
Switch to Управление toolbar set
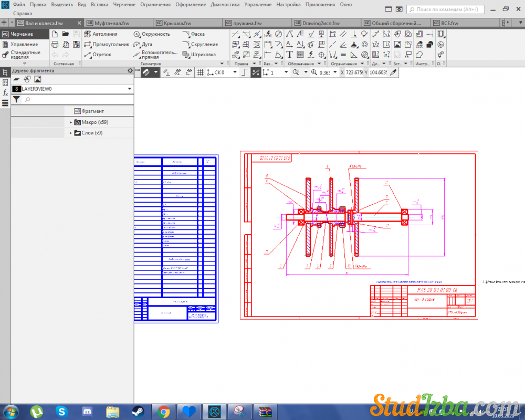(x=24, y=45)
